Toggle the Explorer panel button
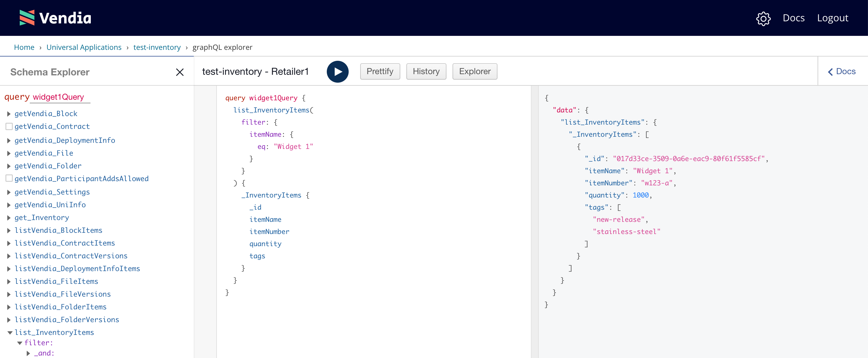The width and height of the screenshot is (868, 358). coord(474,71)
